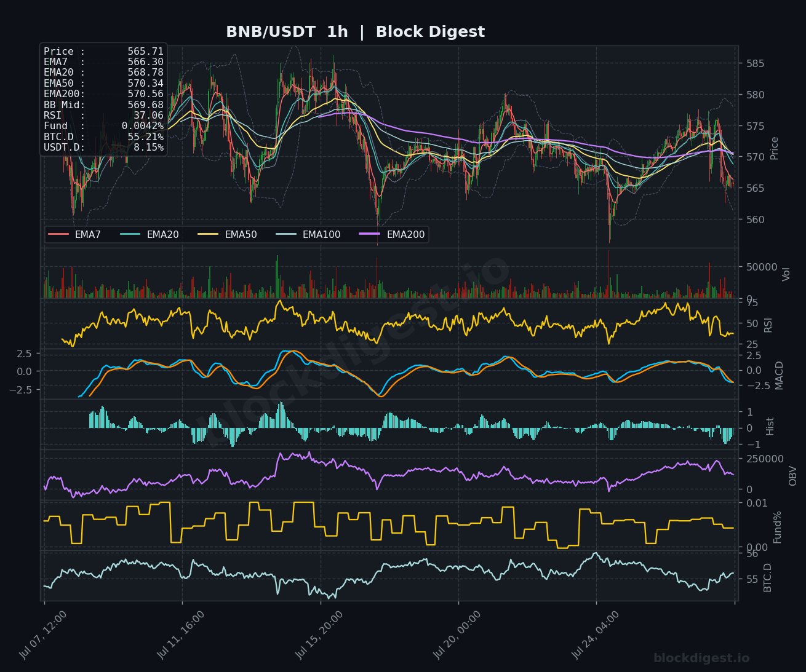Screen dimensions: 806x672
Task: Click the RSI 75 axis label
Action: point(752,302)
